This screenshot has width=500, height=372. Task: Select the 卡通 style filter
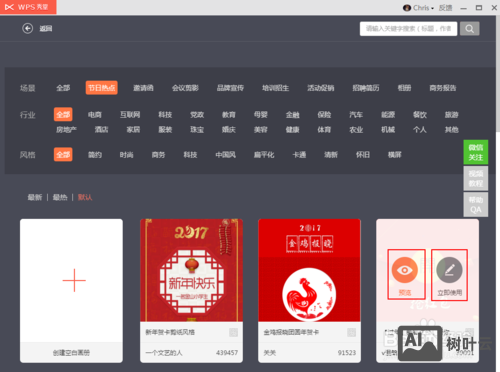299,155
